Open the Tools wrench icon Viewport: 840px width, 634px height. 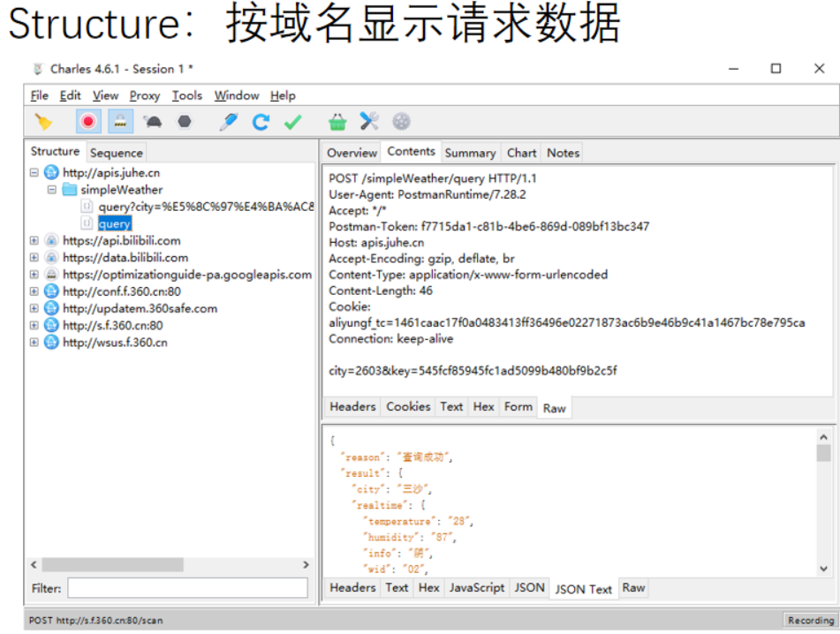[x=369, y=121]
